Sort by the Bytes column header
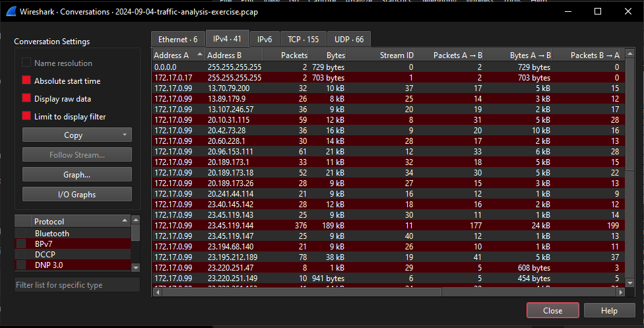The image size is (644, 328). (x=327, y=55)
